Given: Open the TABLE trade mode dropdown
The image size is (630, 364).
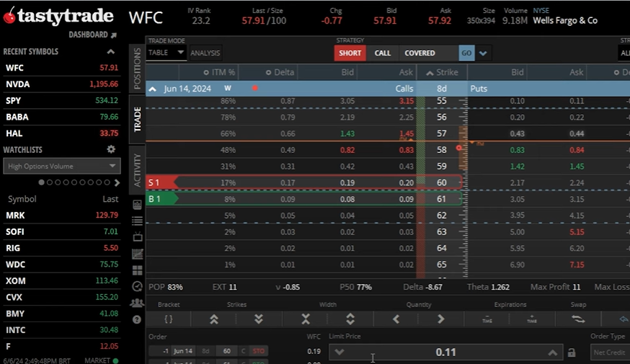Looking at the screenshot, I should (166, 53).
